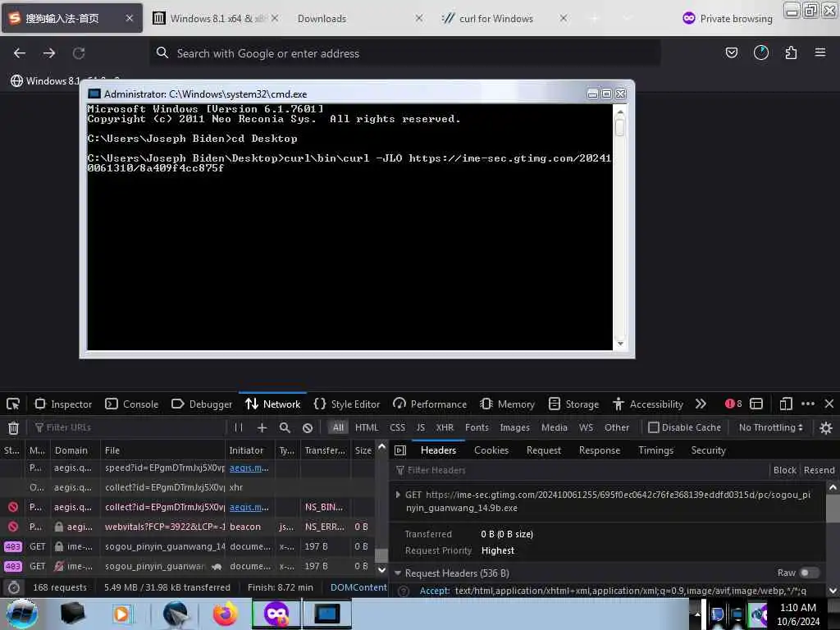Filter requests by WS type
The width and height of the screenshot is (840, 630).
point(586,427)
